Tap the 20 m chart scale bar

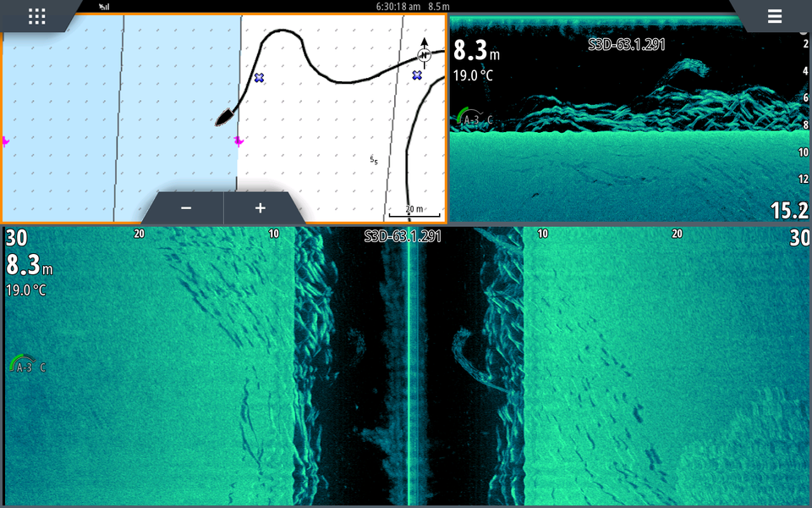pos(414,212)
